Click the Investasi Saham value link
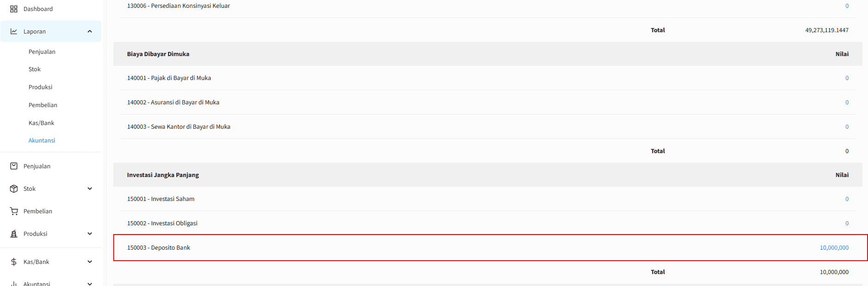This screenshot has width=868, height=286. click(x=847, y=199)
